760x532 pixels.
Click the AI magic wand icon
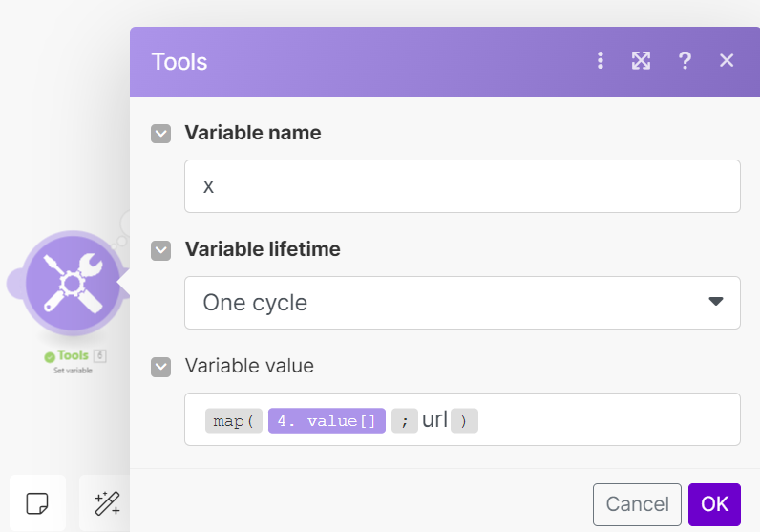[106, 502]
